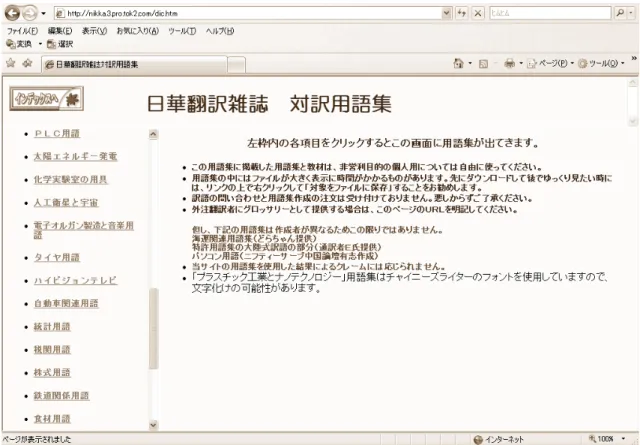The image size is (640, 445).
Task: Open the 鉄道関係用語 glossary link
Action: 61,396
